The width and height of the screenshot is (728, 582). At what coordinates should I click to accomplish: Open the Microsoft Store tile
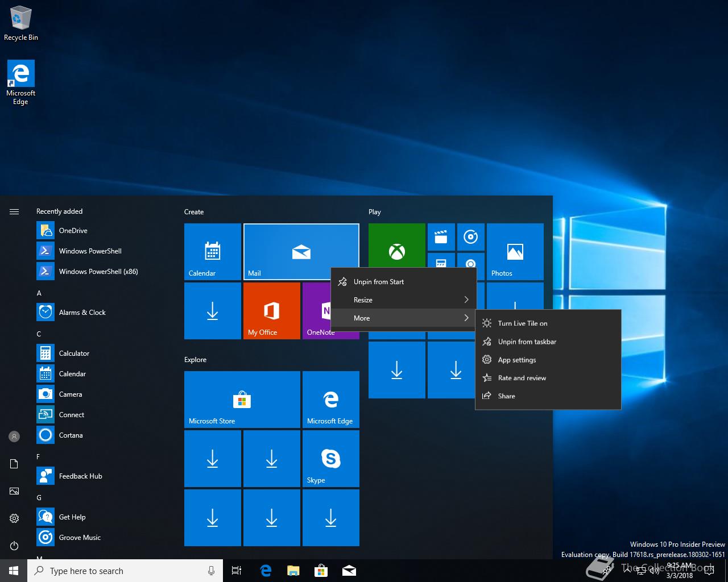tap(242, 400)
